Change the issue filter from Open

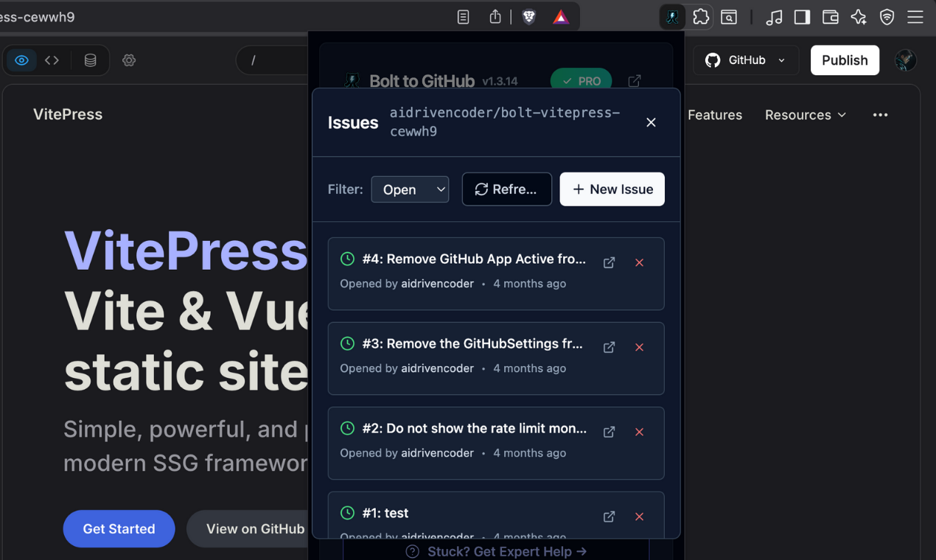pos(410,189)
